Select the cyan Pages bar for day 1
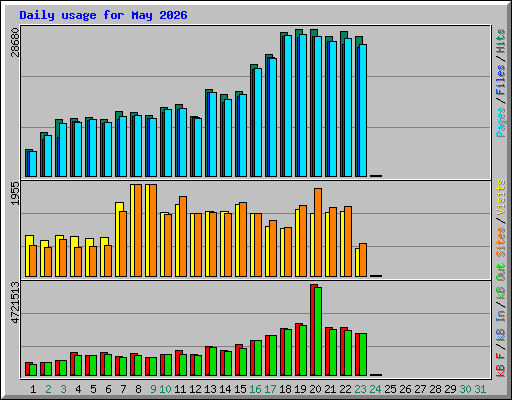The image size is (512, 400). [33, 164]
